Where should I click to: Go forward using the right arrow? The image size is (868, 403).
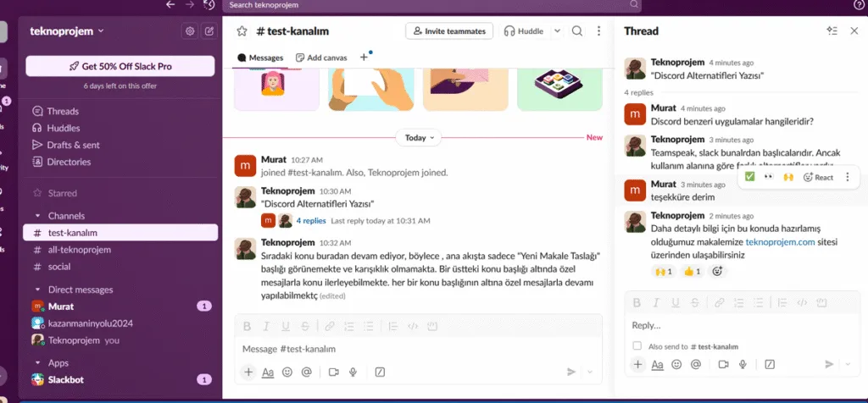(x=189, y=4)
